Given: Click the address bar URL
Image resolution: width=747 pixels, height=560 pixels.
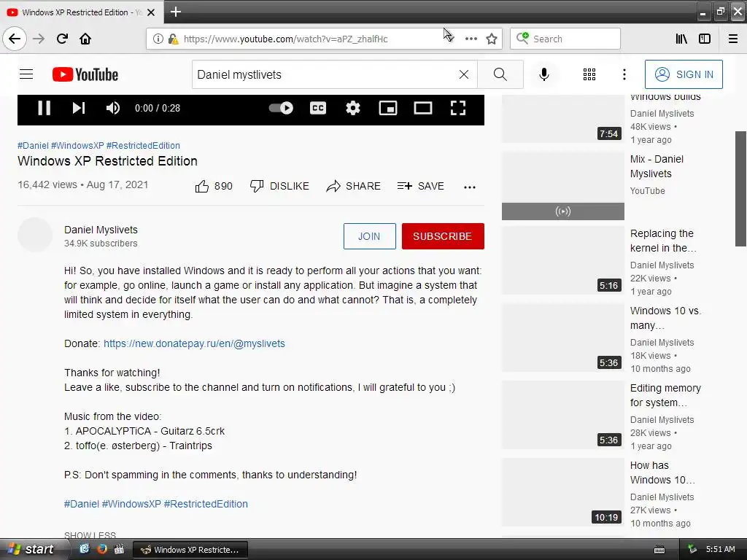Looking at the screenshot, I should [285, 39].
